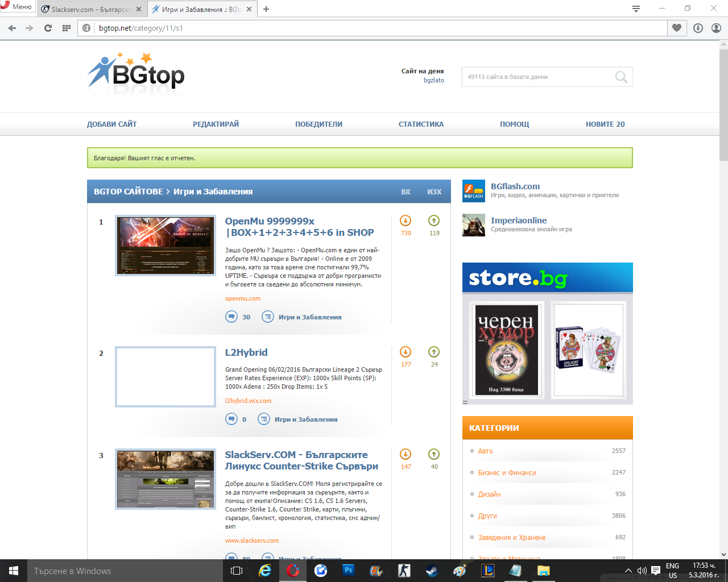Screen dimensions: 728x582
Task: Click store.bg banner logo
Action: coord(518,278)
